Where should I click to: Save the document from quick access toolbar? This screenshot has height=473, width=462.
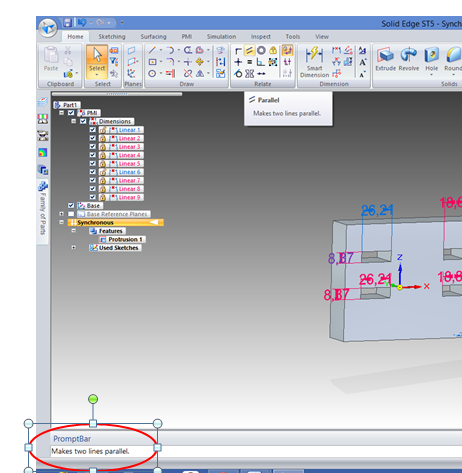pos(68,23)
